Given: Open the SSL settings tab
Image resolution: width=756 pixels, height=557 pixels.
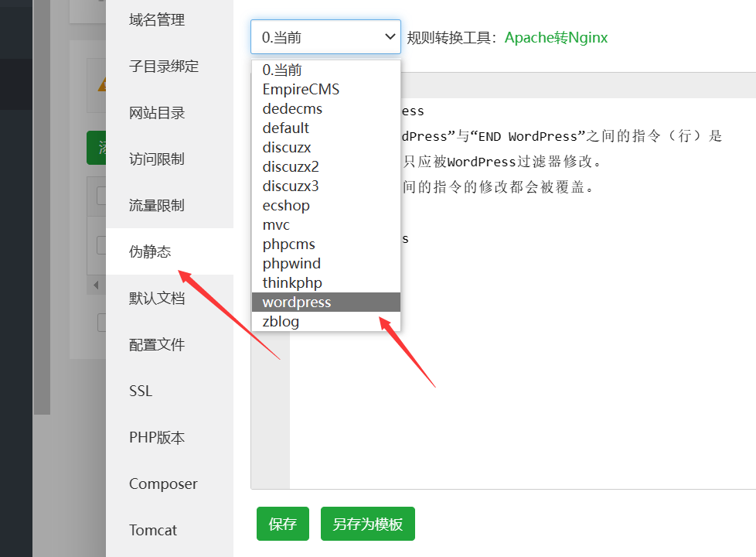Looking at the screenshot, I should pos(141,391).
